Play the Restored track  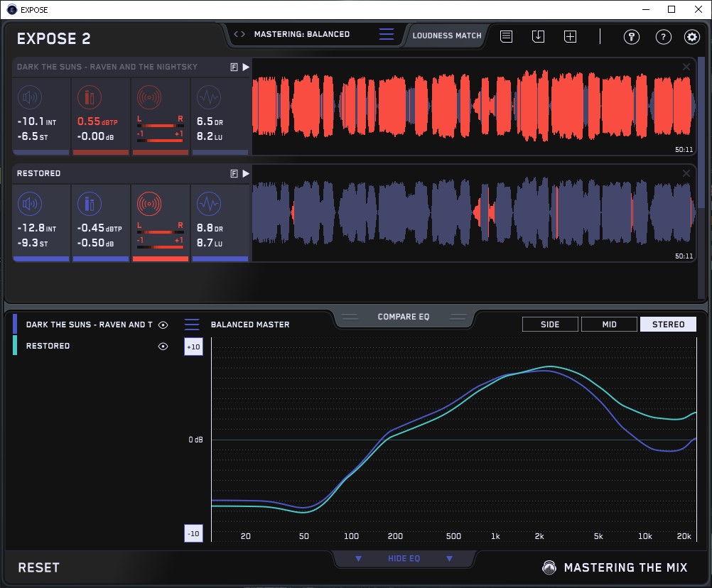[x=246, y=173]
